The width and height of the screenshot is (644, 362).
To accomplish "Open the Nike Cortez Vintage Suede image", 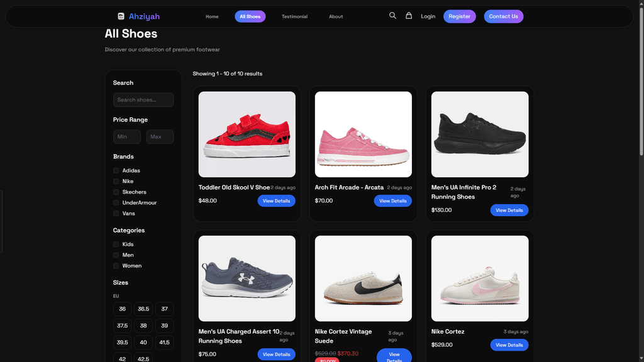I will [363, 278].
